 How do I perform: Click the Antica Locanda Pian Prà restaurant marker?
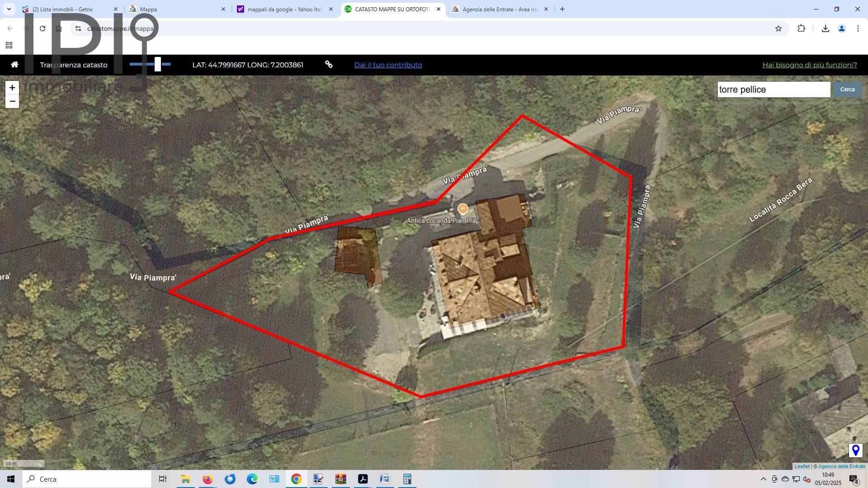(462, 209)
